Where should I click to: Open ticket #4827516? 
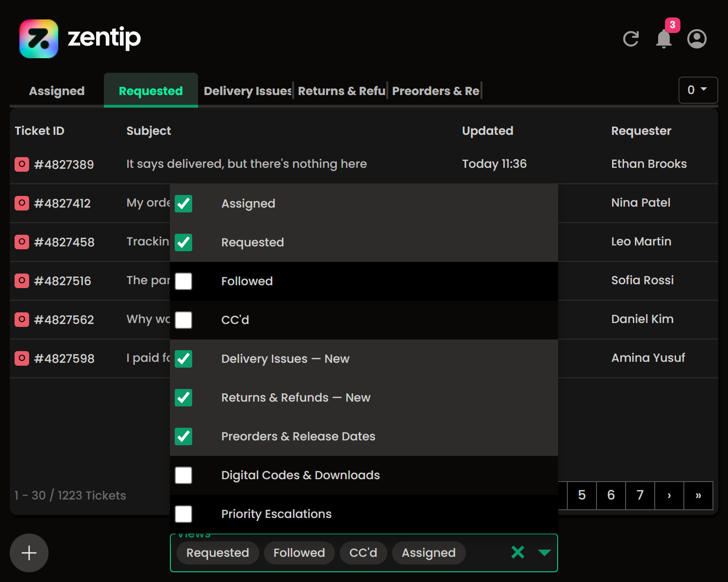click(x=63, y=281)
